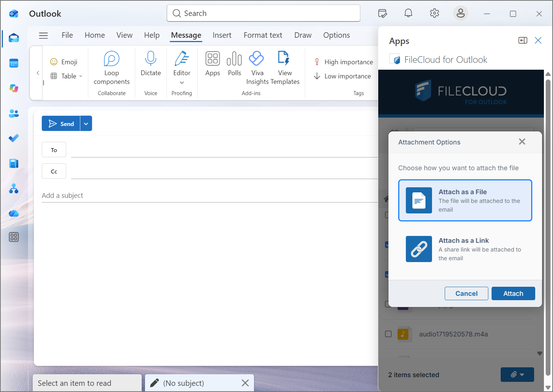The width and height of the screenshot is (553, 392).
Task: Open Org Explorer from the left sidebar
Action: click(x=14, y=188)
